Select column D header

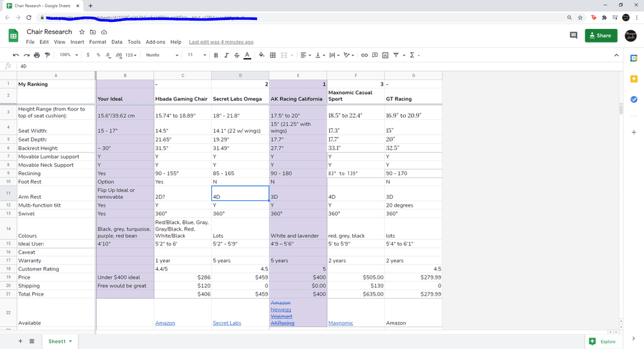pos(240,75)
